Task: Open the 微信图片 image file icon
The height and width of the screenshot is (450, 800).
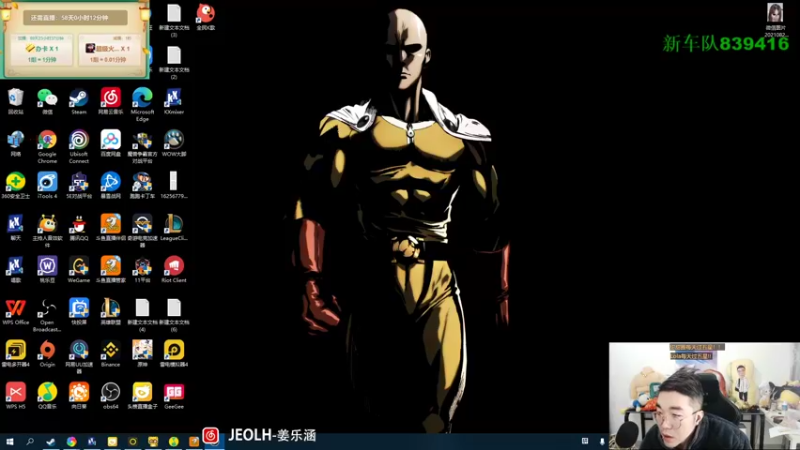Action: pos(775,14)
